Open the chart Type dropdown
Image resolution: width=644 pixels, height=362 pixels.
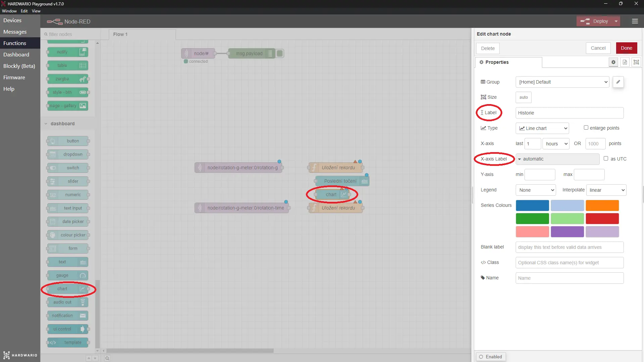click(x=542, y=128)
